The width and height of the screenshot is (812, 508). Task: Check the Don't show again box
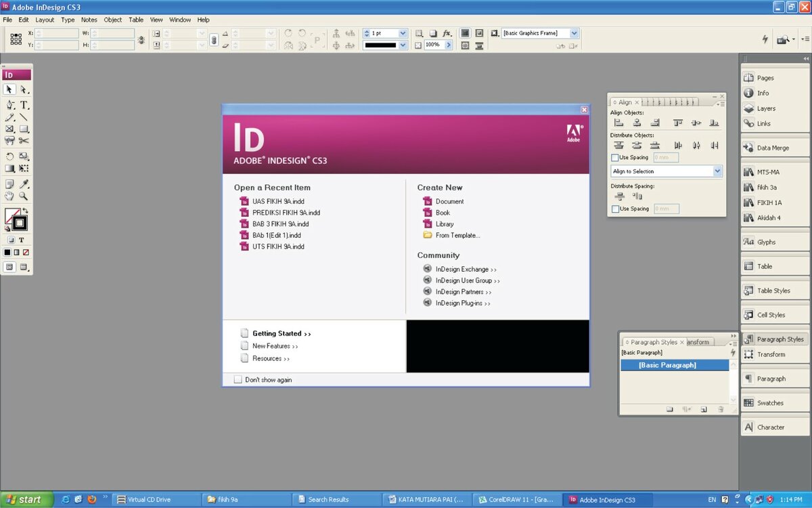238,380
